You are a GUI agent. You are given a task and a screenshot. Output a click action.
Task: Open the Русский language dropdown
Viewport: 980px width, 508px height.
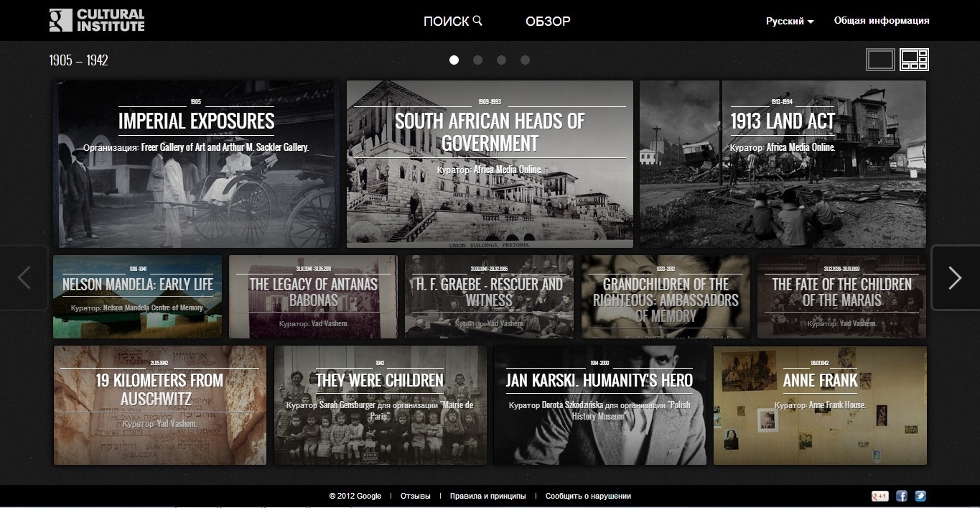coord(790,22)
